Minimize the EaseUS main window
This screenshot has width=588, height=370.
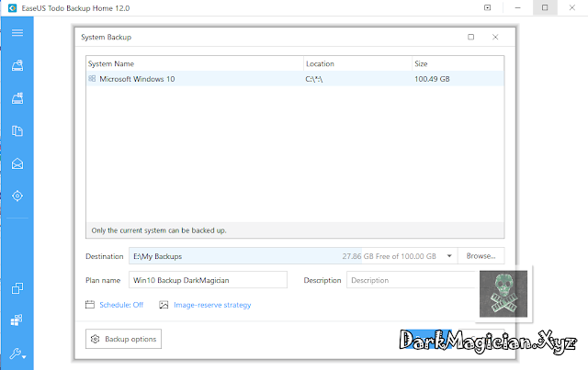[x=517, y=7]
